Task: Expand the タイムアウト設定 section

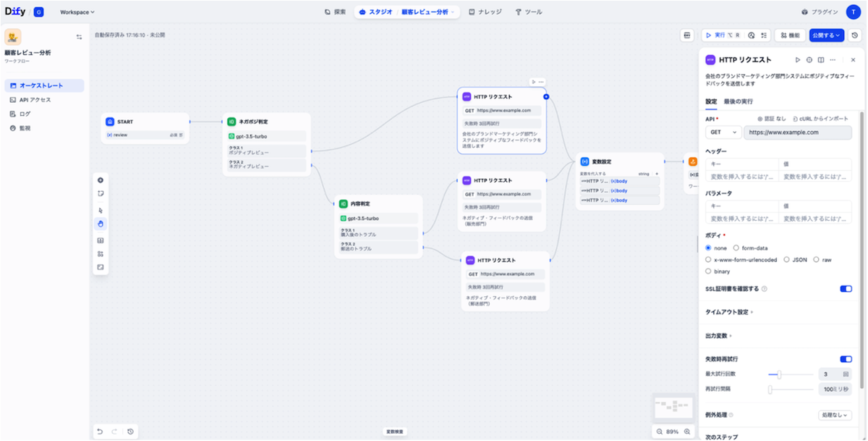Action: pyautogui.click(x=728, y=312)
